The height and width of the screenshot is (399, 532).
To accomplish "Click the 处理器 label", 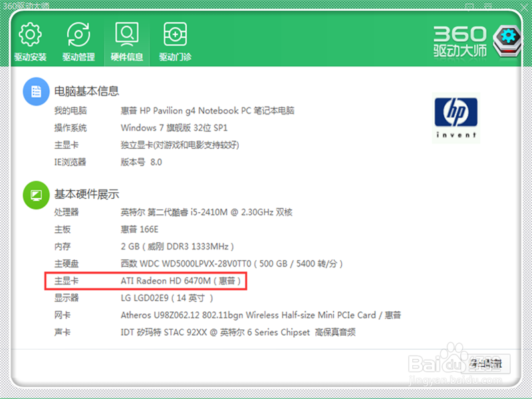I will 66,212.
